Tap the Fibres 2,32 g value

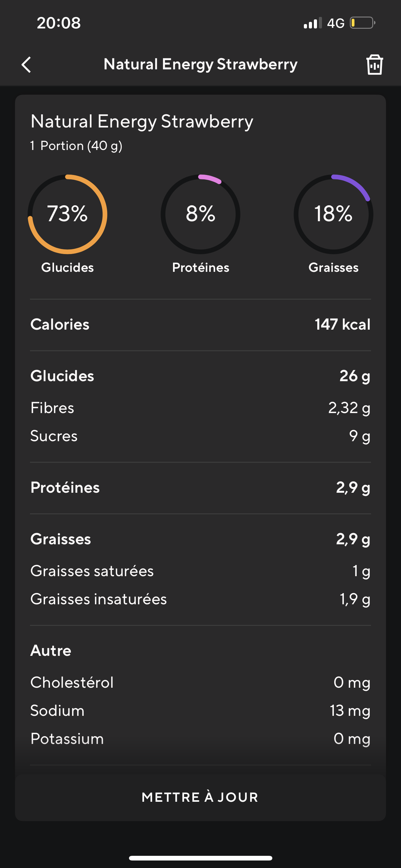tap(349, 408)
